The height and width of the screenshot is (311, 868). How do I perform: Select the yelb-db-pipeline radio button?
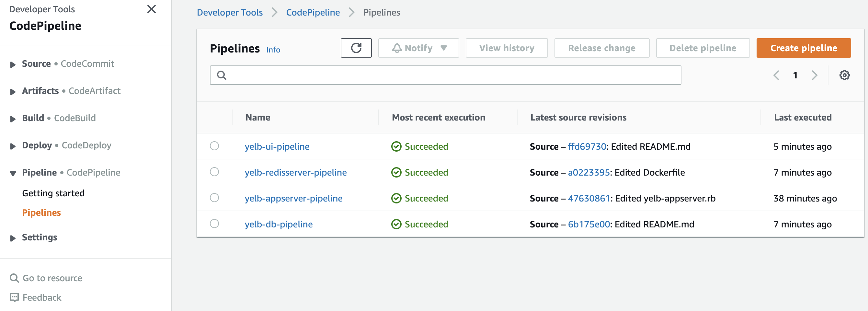click(x=214, y=224)
